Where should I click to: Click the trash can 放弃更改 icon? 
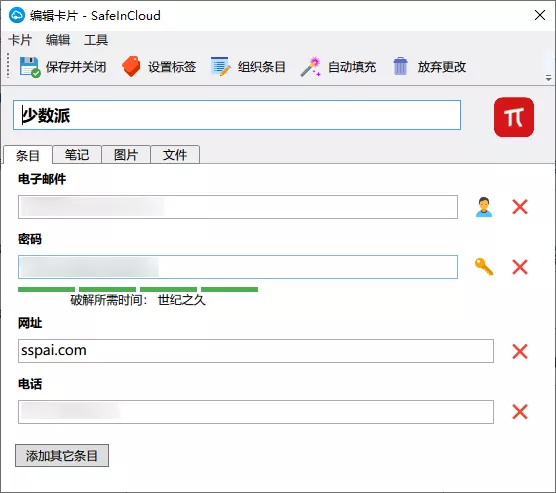tap(400, 66)
